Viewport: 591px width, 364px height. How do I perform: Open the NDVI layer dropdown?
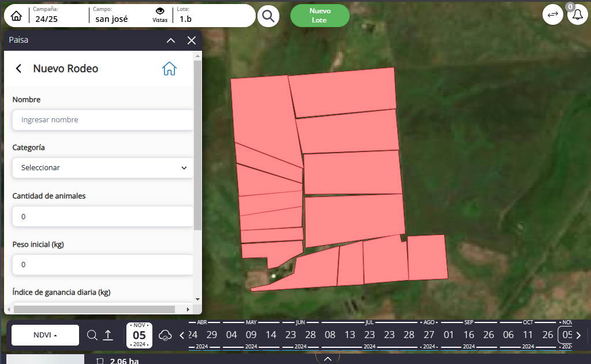45,335
